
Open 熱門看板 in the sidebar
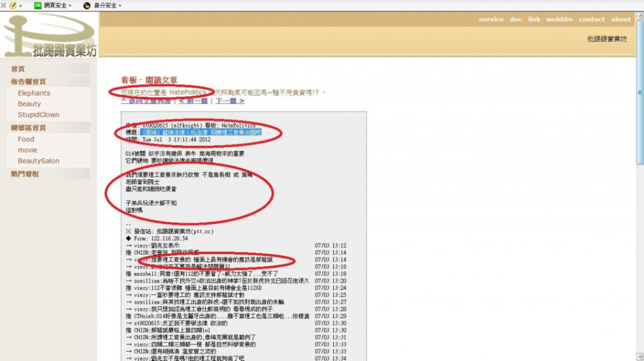click(x=25, y=174)
